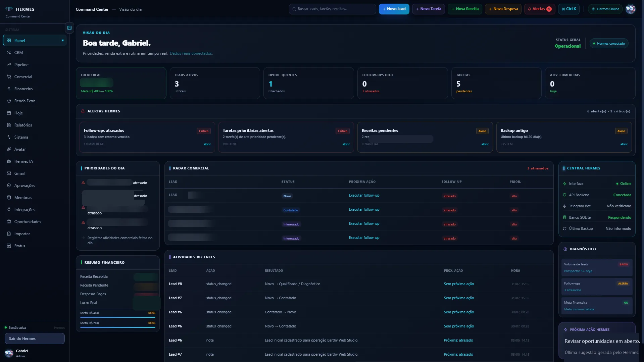644x362 pixels.
Task: Click the Nova Tarefa button
Action: tap(429, 9)
